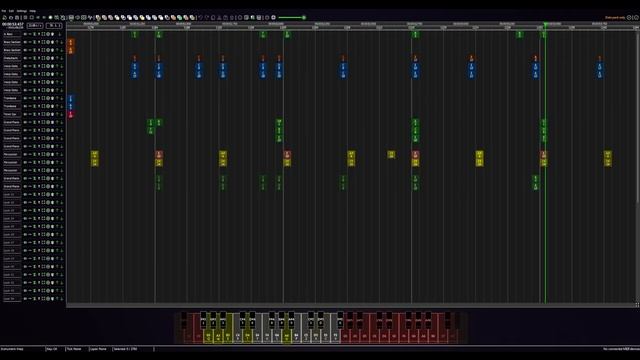
Task: Click the Selected count in status bar
Action: coord(125,349)
